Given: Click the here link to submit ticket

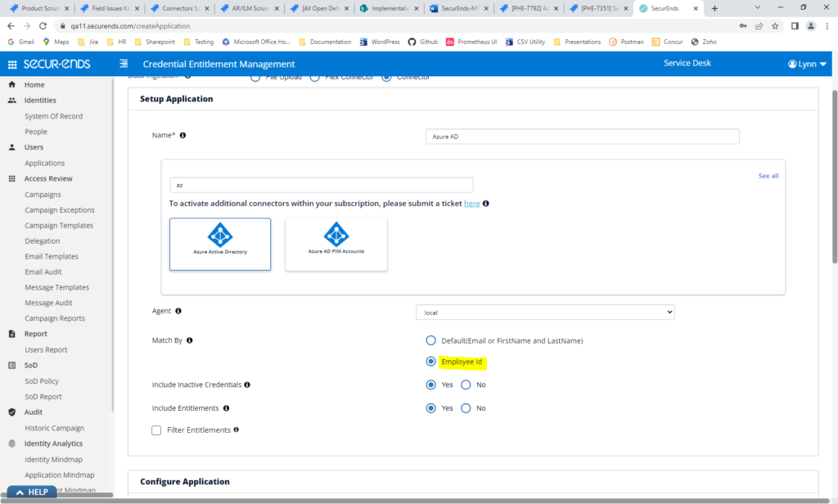Looking at the screenshot, I should (472, 203).
